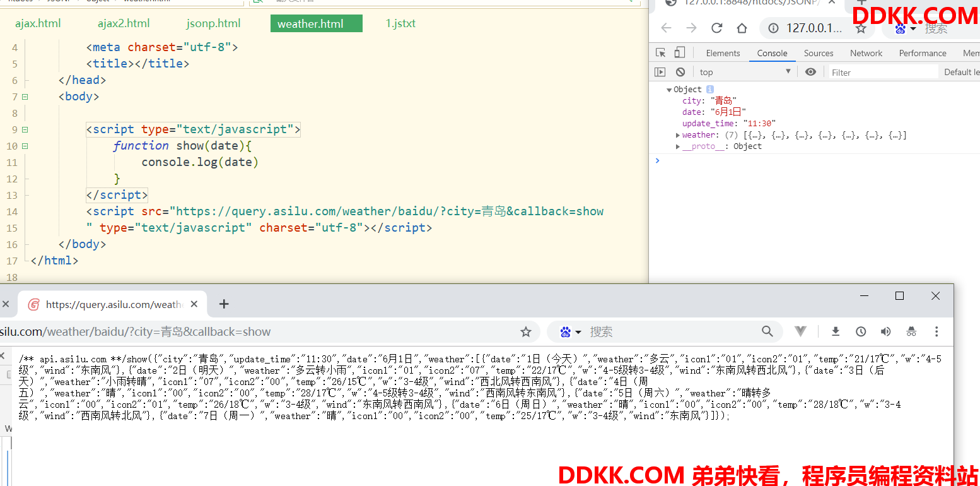Click the live expression eye icon
Image resolution: width=980 pixels, height=486 pixels.
click(810, 72)
